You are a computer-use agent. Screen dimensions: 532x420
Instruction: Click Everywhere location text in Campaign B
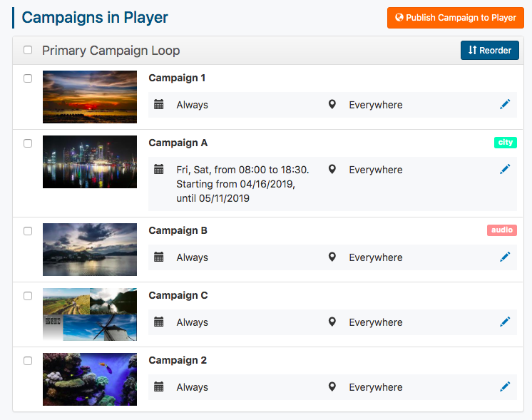pyautogui.click(x=376, y=257)
